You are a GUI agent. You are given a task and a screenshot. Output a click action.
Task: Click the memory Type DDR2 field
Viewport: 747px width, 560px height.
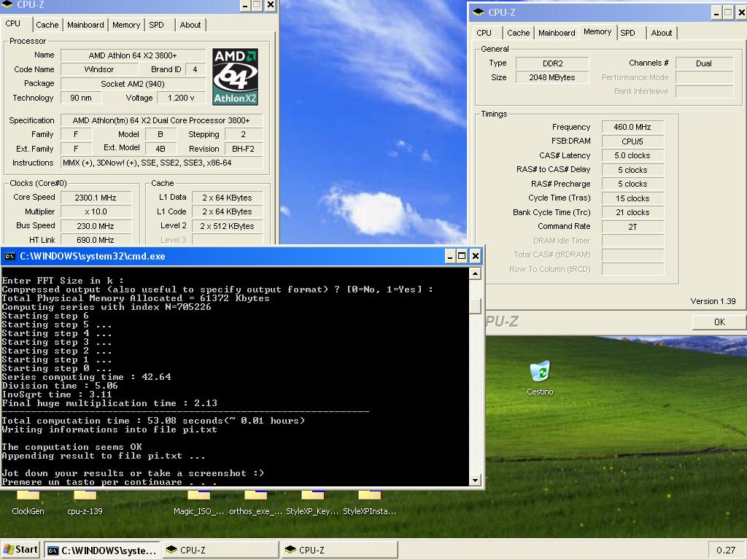click(x=552, y=63)
